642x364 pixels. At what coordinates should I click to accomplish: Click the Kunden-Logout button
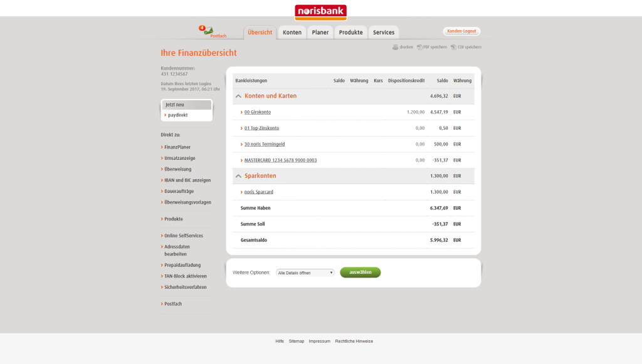click(461, 31)
